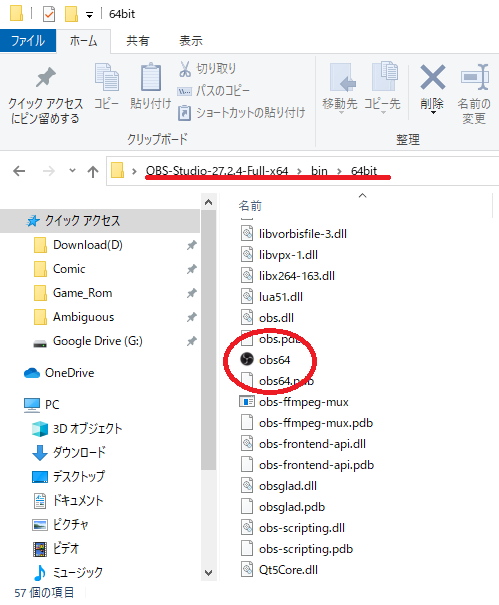Select the file obs-frontend-api.dll
This screenshot has width=499, height=605.
pos(303,444)
